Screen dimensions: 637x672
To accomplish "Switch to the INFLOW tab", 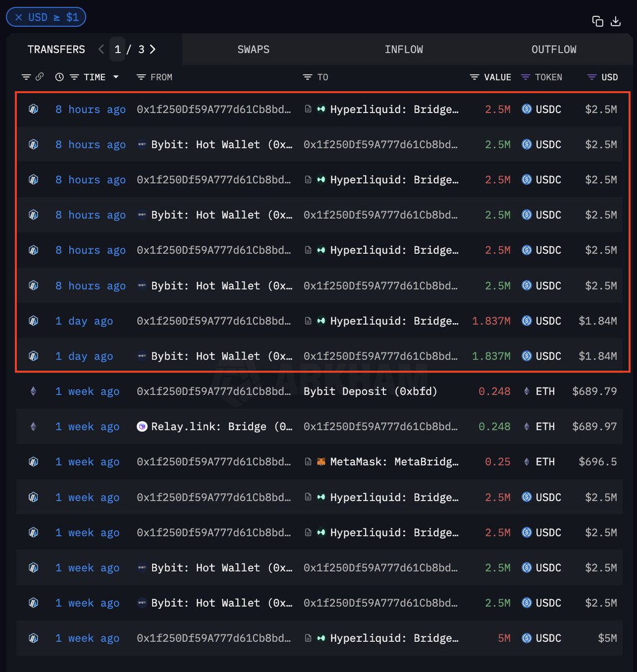I will [404, 49].
